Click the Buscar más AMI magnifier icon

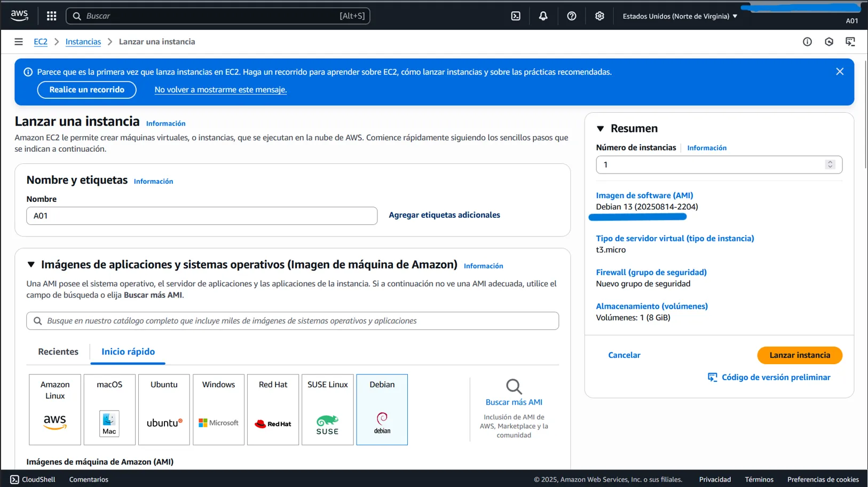(514, 386)
